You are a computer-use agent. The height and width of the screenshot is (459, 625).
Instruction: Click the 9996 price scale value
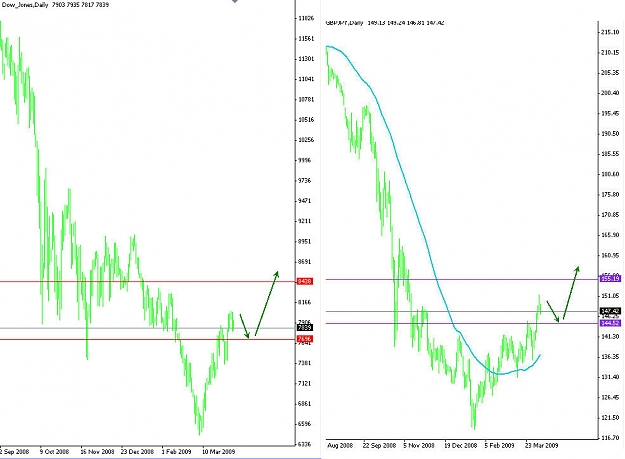pos(306,160)
